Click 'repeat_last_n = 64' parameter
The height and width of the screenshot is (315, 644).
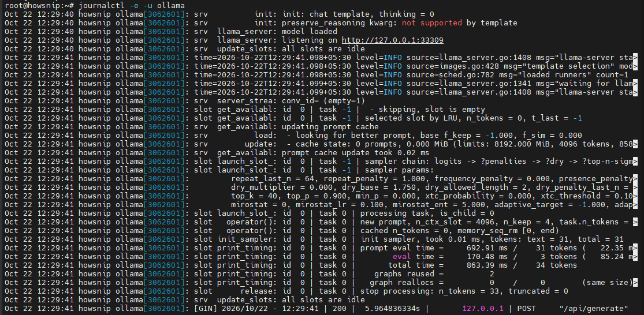click(272, 179)
